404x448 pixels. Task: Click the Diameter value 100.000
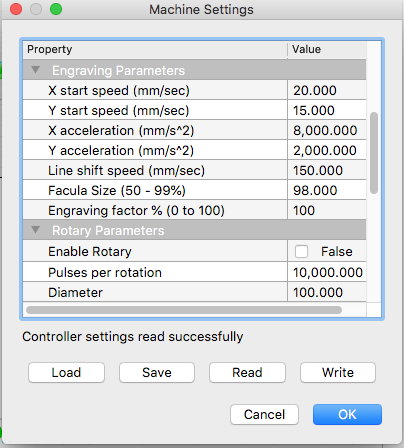pyautogui.click(x=327, y=292)
